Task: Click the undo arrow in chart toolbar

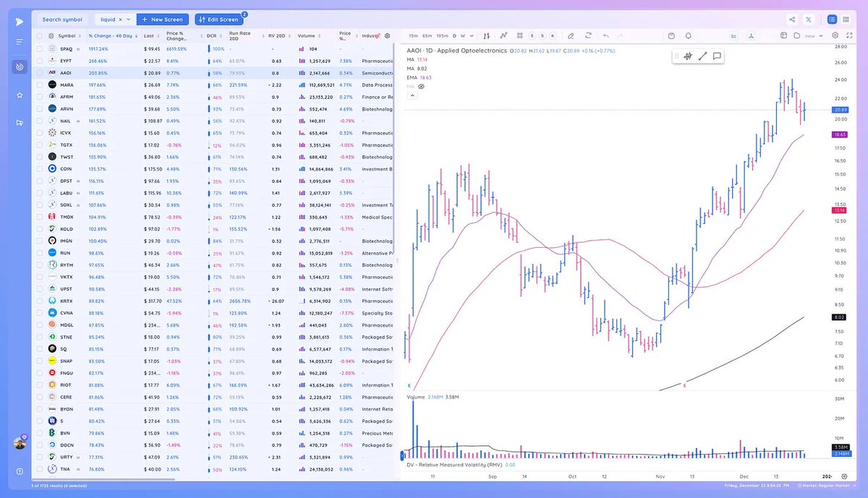Action: click(x=605, y=35)
